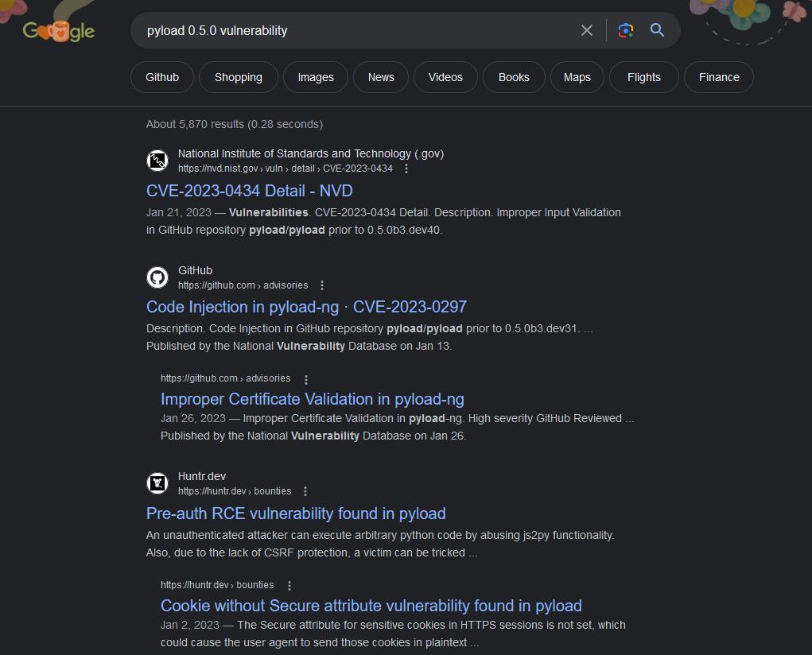The width and height of the screenshot is (812, 655).
Task: Filter results by Github
Action: [x=162, y=77]
